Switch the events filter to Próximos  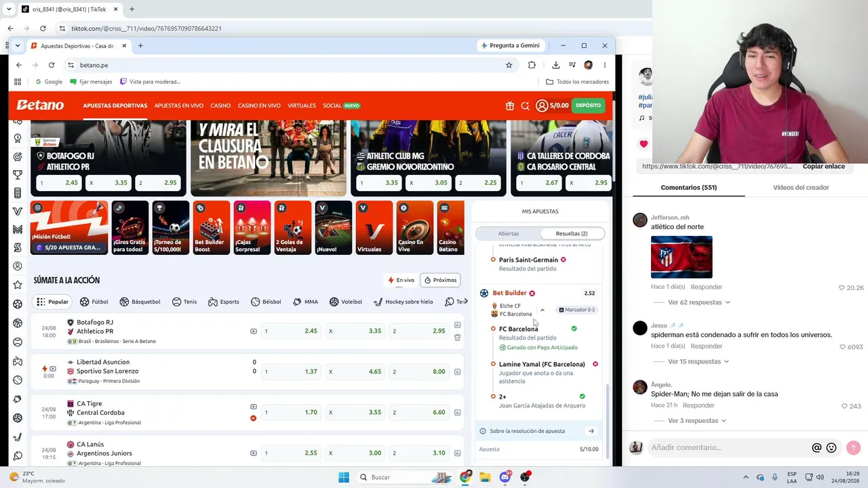440,280
